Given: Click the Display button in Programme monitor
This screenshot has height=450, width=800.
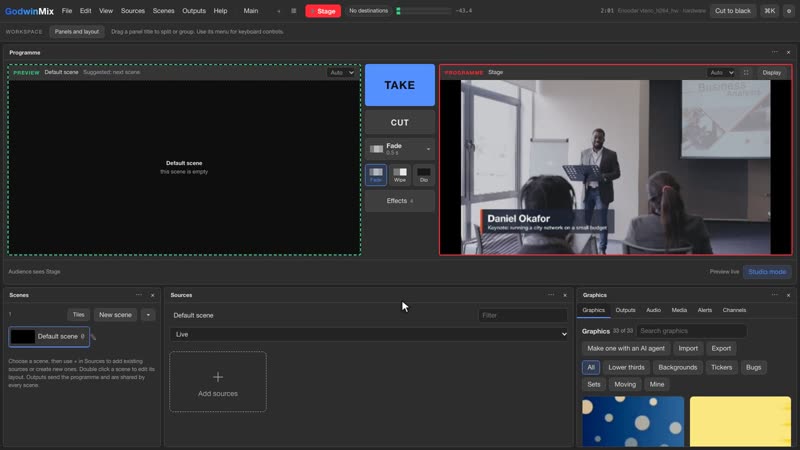Looking at the screenshot, I should click(771, 72).
